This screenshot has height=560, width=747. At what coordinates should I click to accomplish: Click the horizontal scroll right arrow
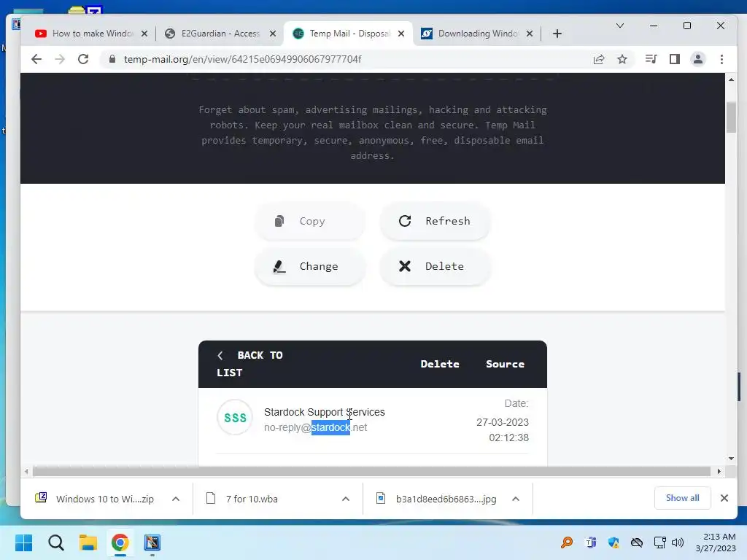coord(719,472)
